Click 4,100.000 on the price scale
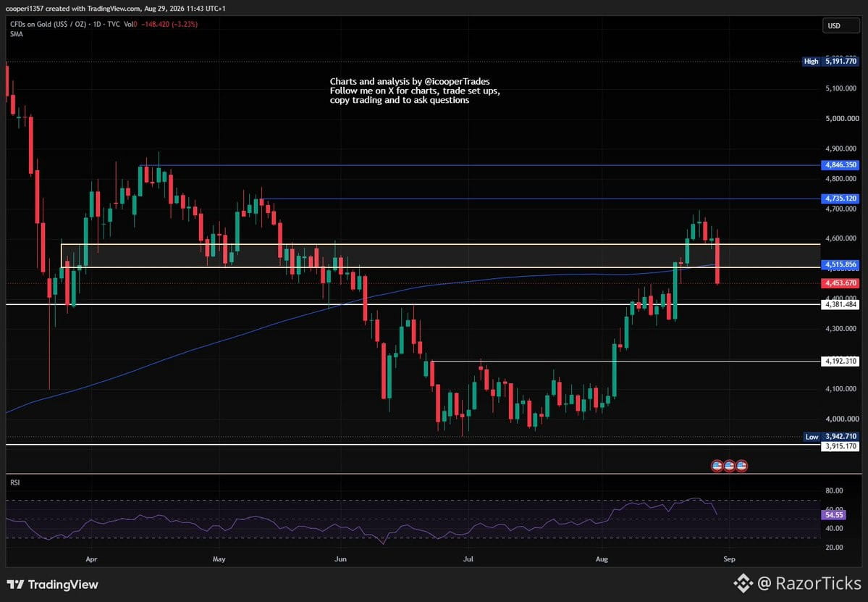 [x=842, y=389]
